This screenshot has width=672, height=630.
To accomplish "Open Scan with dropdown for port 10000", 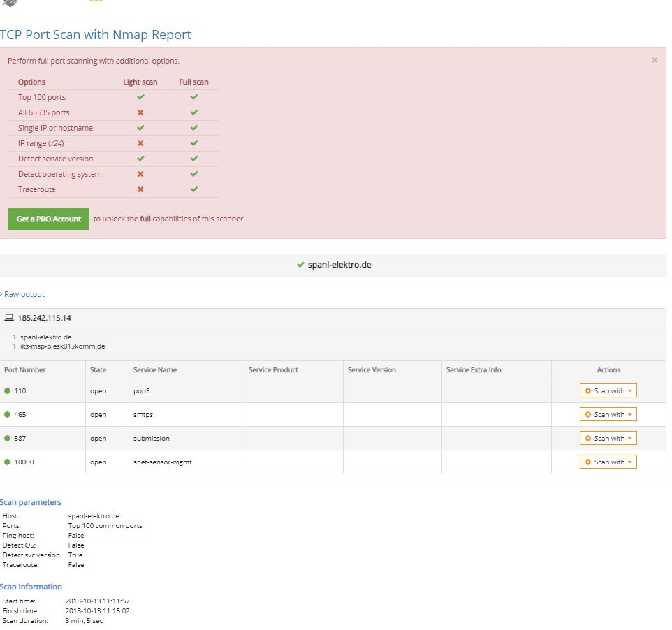I will (608, 462).
